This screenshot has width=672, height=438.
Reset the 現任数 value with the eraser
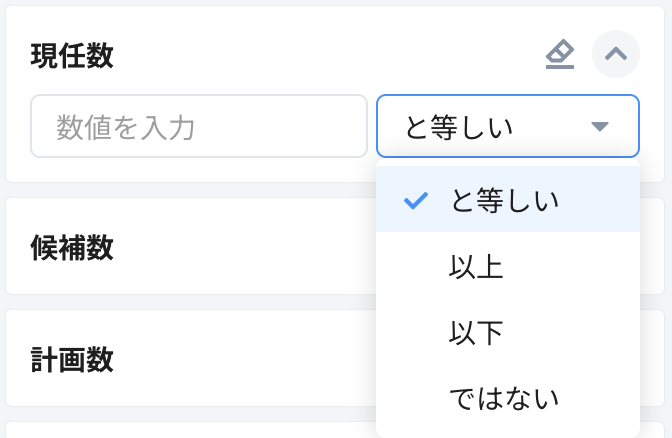pyautogui.click(x=560, y=55)
